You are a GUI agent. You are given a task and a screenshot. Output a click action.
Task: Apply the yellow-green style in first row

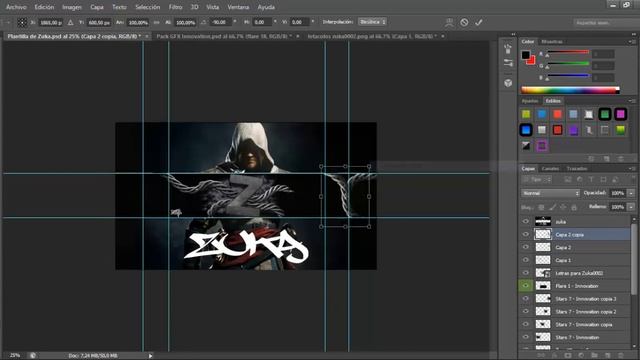coord(526,114)
